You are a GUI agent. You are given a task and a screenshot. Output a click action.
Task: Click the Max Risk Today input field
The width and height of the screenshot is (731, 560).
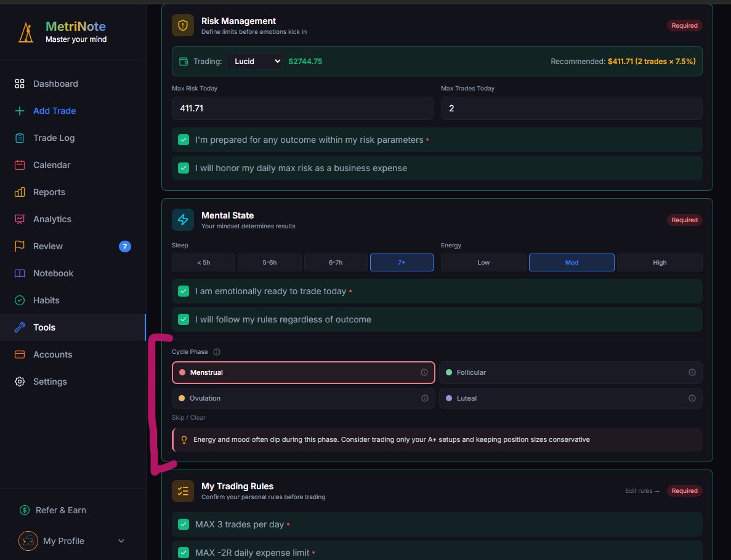click(302, 108)
